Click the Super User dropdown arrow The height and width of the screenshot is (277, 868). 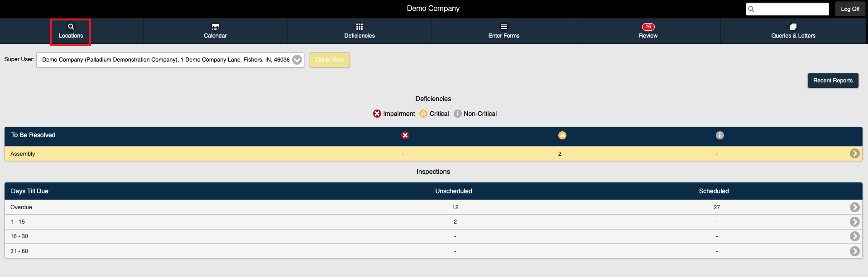click(297, 60)
